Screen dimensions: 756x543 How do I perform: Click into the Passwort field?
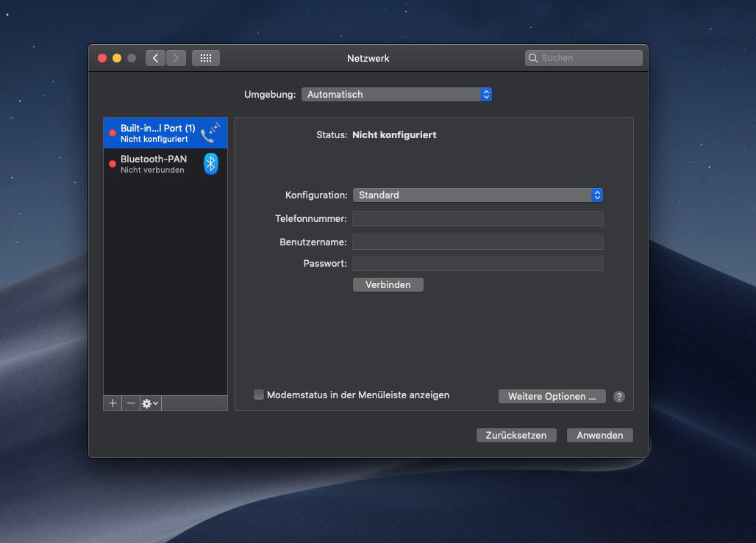coord(478,263)
